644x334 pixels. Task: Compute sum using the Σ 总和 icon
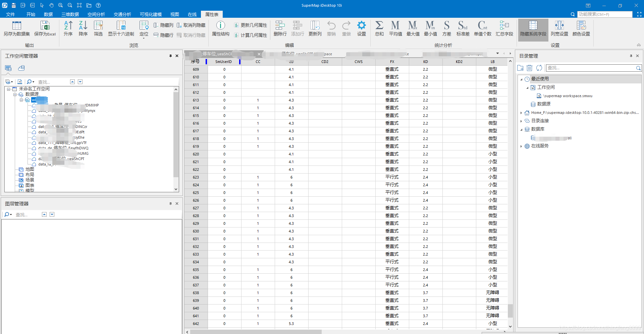click(x=379, y=28)
